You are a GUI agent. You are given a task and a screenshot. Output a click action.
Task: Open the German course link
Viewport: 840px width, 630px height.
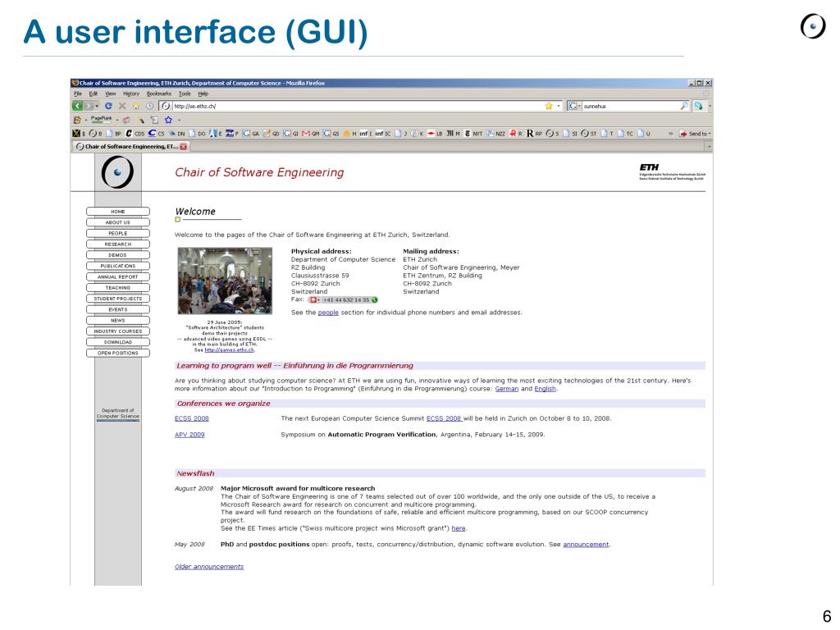click(x=507, y=389)
